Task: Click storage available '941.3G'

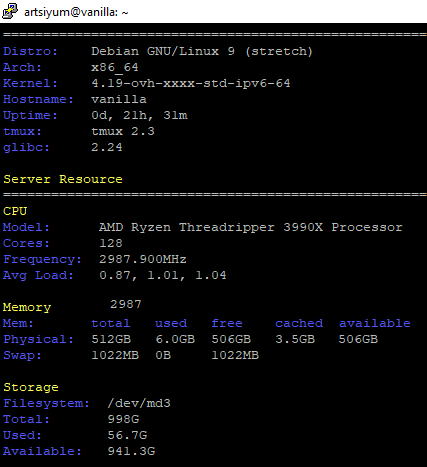Action: tap(131, 451)
